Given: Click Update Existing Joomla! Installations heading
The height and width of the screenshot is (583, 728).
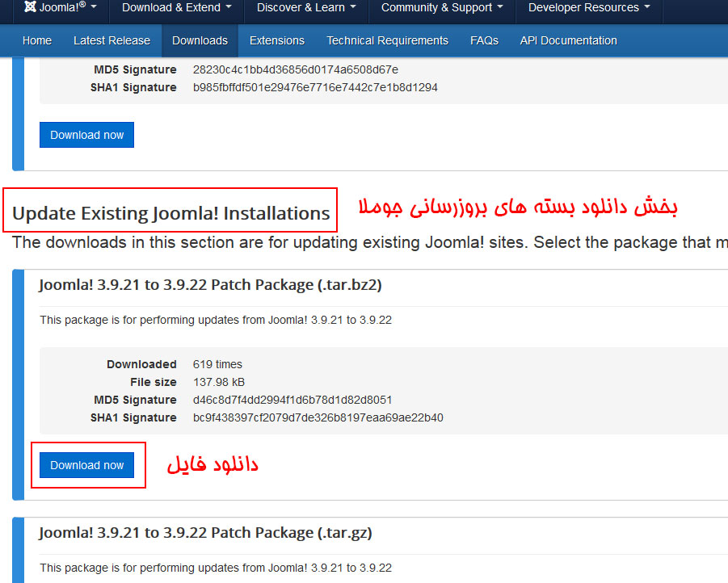Looking at the screenshot, I should click(x=170, y=213).
